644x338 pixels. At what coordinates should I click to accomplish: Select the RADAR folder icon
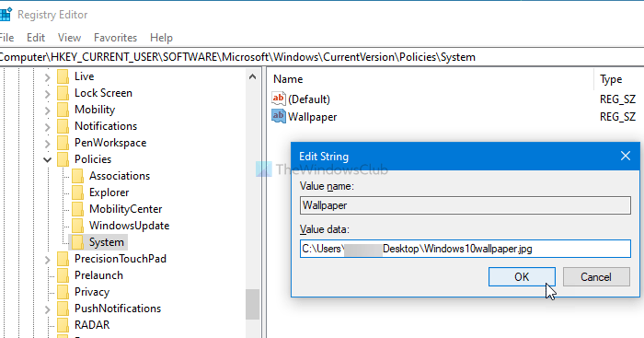pyautogui.click(x=63, y=325)
